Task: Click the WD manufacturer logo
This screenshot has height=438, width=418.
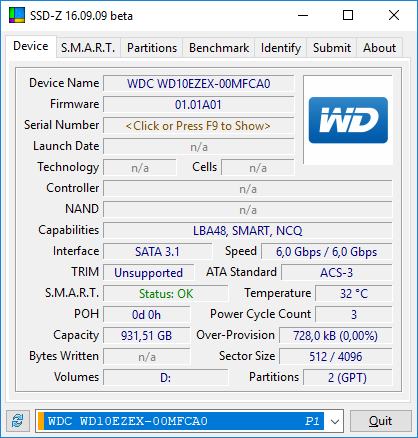Action: point(348,120)
